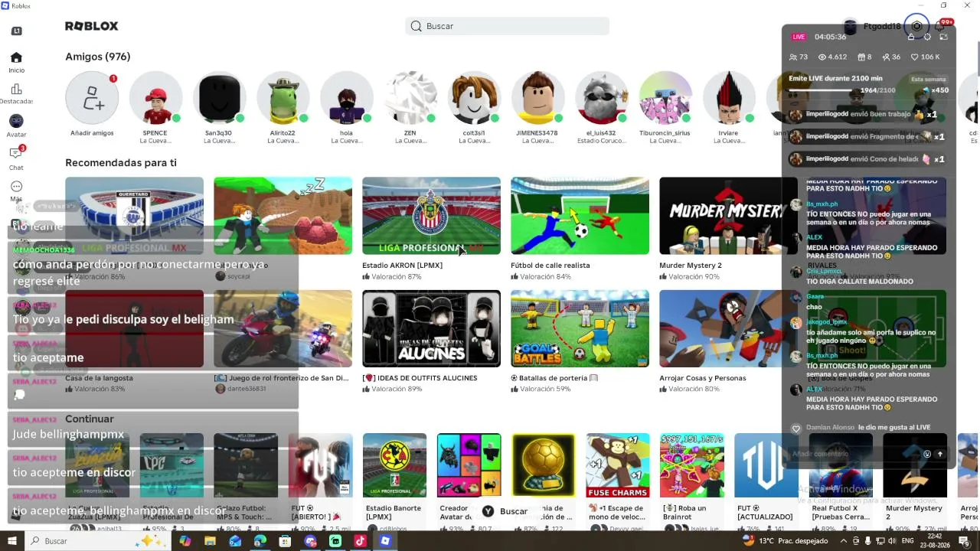Send the comment with the arrow button

(x=940, y=454)
